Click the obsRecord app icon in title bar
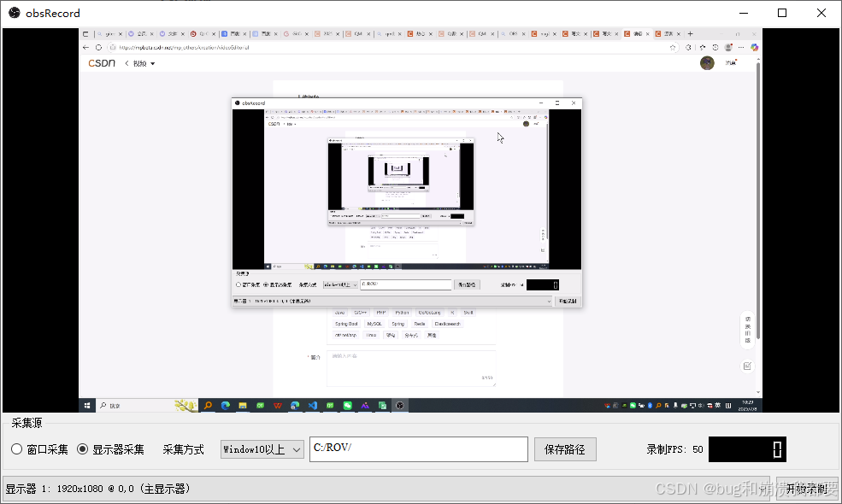842x504 pixels. tap(15, 12)
